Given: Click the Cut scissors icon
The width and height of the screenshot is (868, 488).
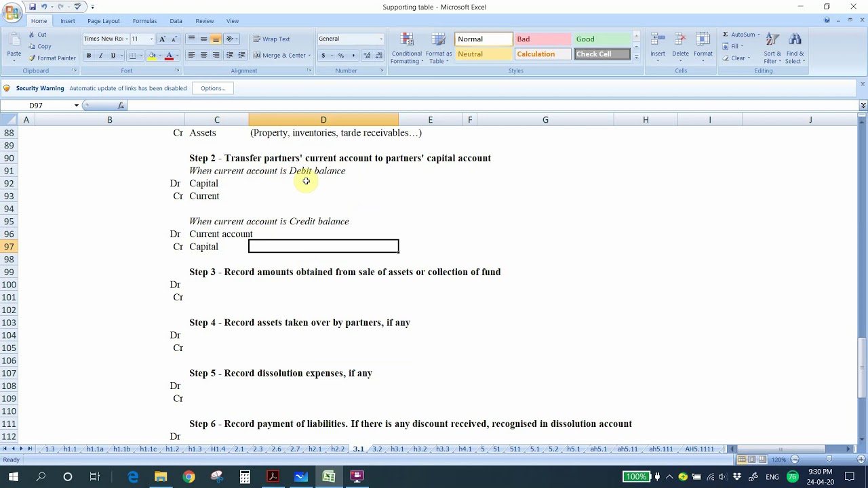Looking at the screenshot, I should pos(31,35).
